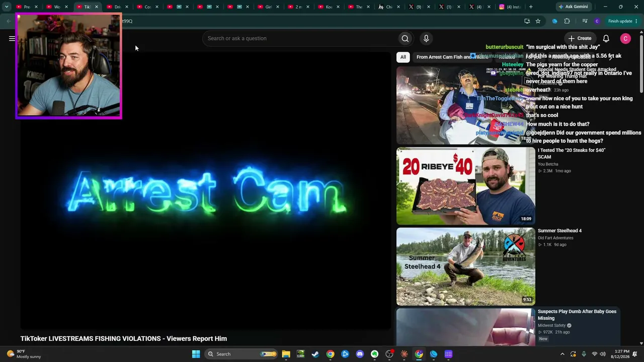The image size is (644, 362).
Task: Open File Explorer from taskbar
Action: 286,354
